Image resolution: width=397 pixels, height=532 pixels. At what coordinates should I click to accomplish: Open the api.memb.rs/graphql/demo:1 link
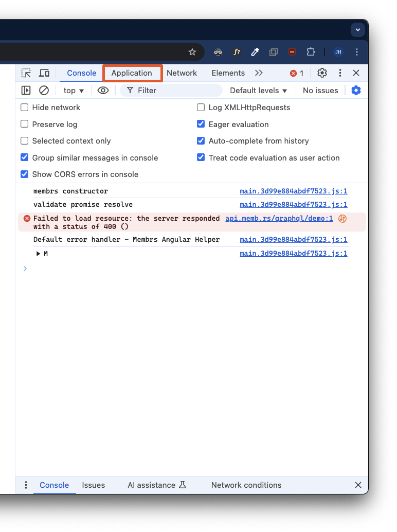click(x=279, y=219)
